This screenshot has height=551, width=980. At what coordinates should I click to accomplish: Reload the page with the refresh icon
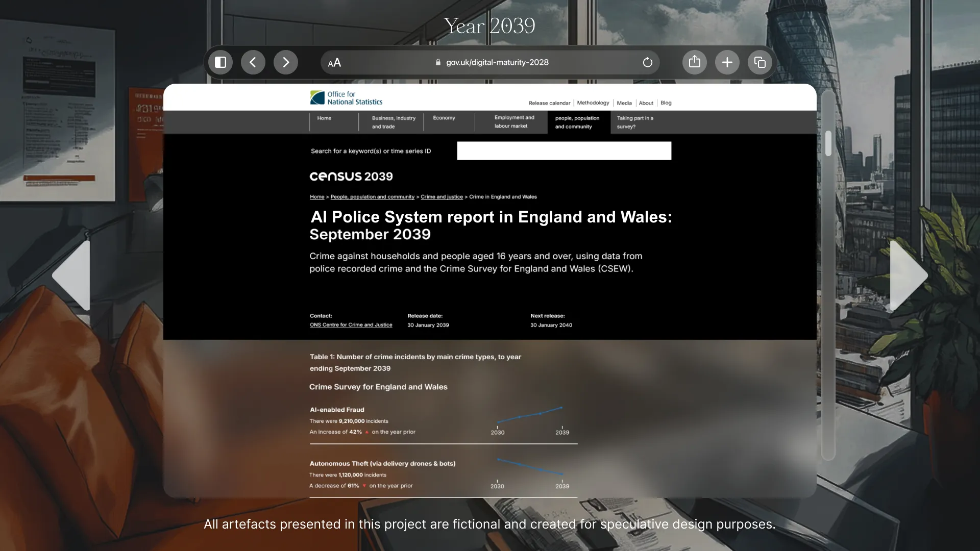(647, 62)
